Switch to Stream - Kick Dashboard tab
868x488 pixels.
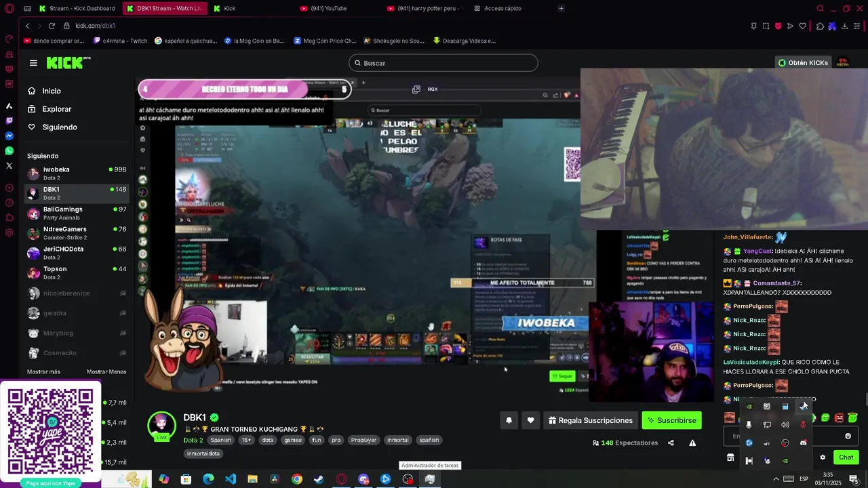[77, 8]
